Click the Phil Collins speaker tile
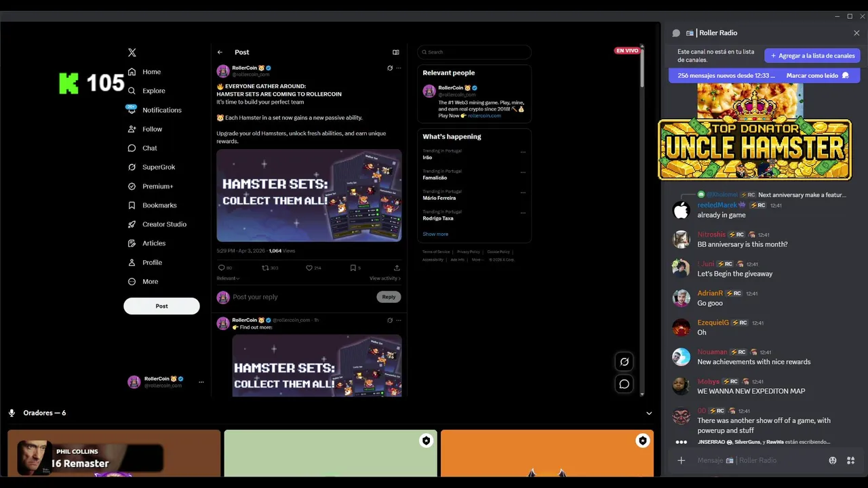This screenshot has height=488, width=868. tap(114, 453)
